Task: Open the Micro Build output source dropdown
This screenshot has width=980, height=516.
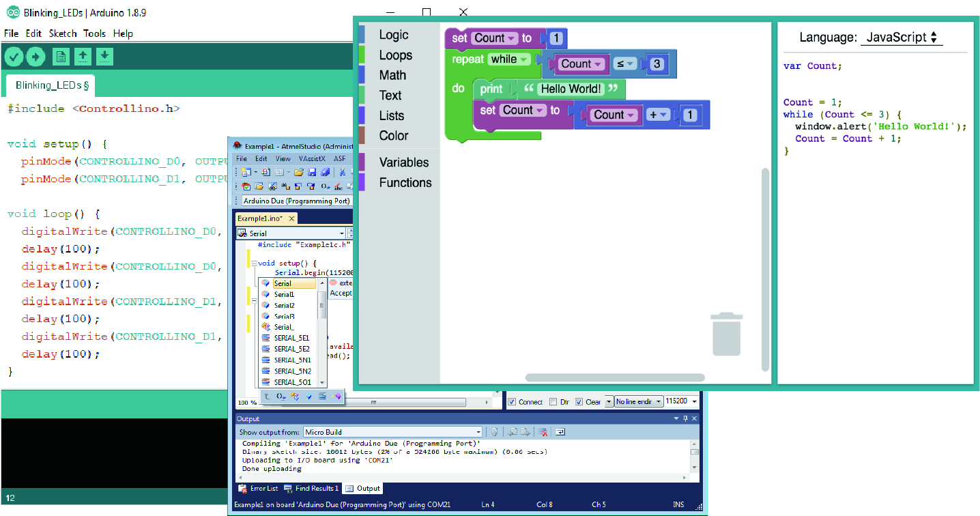Action: tap(392, 432)
